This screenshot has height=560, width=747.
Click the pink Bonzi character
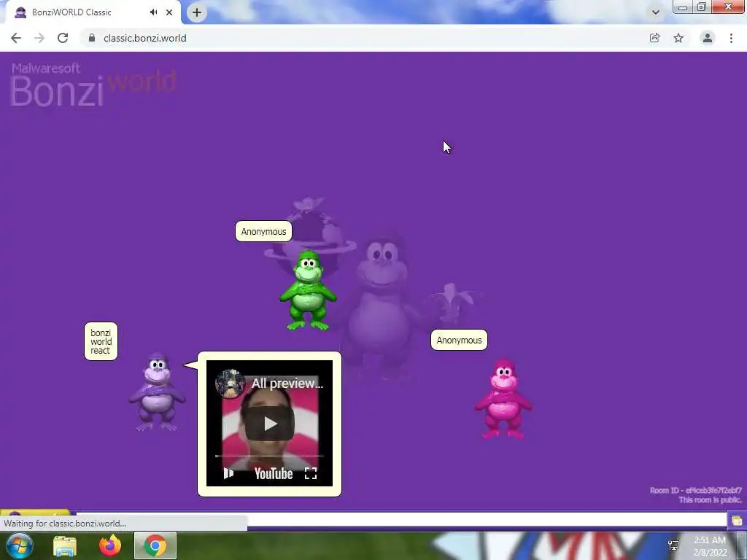pos(503,399)
